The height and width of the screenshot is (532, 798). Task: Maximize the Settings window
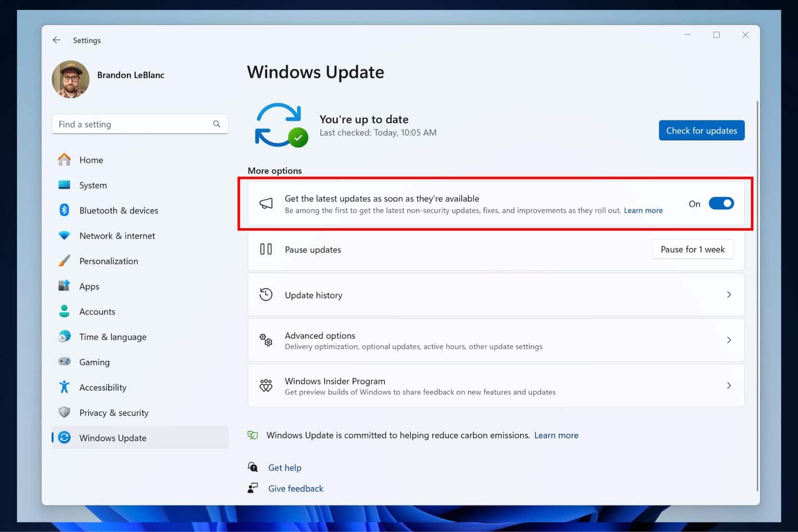pyautogui.click(x=716, y=35)
